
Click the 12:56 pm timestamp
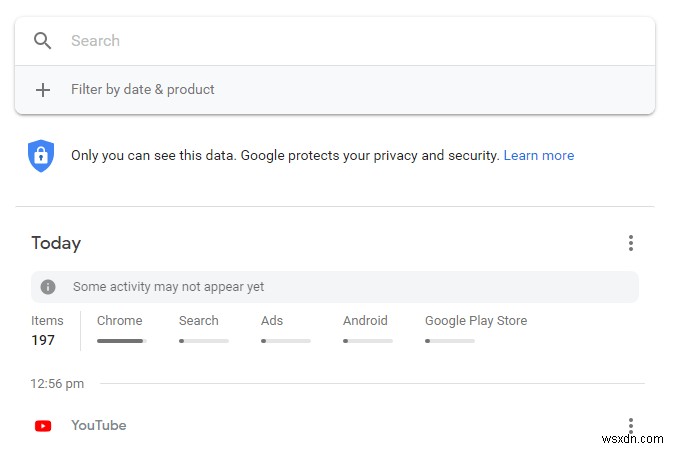coord(57,384)
